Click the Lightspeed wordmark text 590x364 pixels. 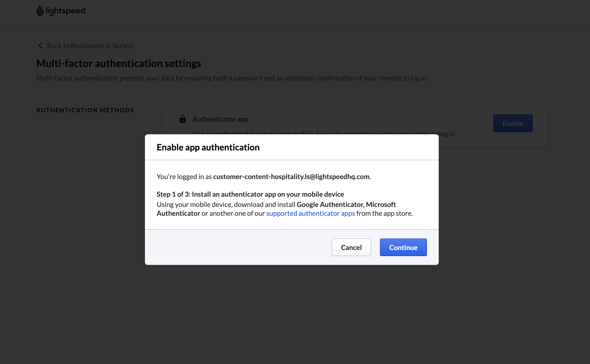[x=65, y=10]
